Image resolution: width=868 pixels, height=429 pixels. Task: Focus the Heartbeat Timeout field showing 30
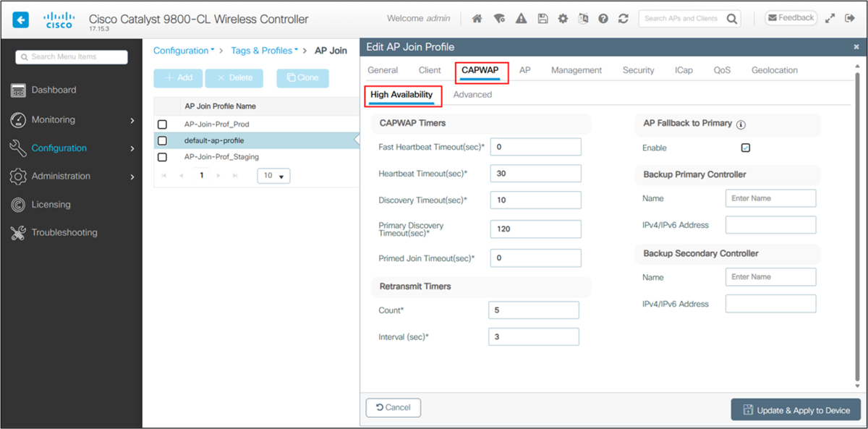coord(536,174)
